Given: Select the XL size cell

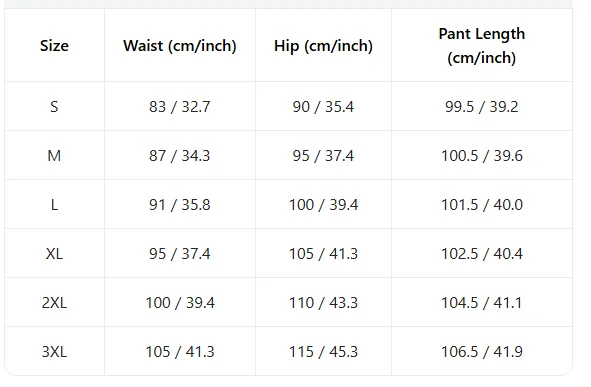Looking at the screenshot, I should [54, 254].
